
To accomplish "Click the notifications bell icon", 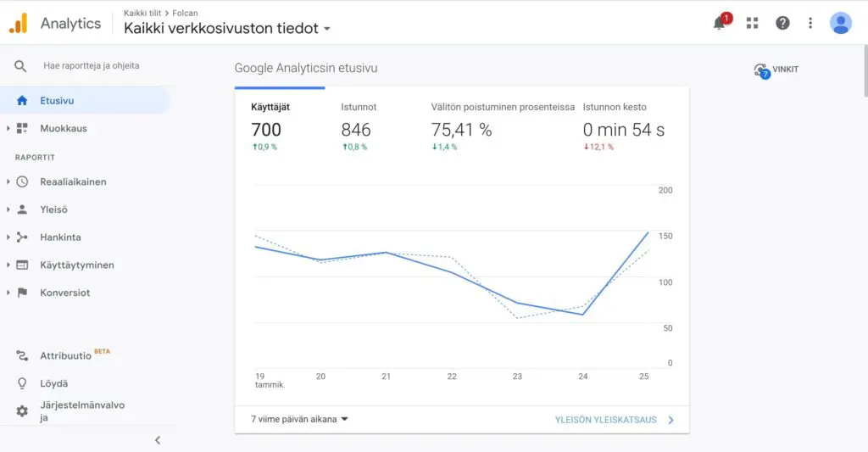I will 720,24.
